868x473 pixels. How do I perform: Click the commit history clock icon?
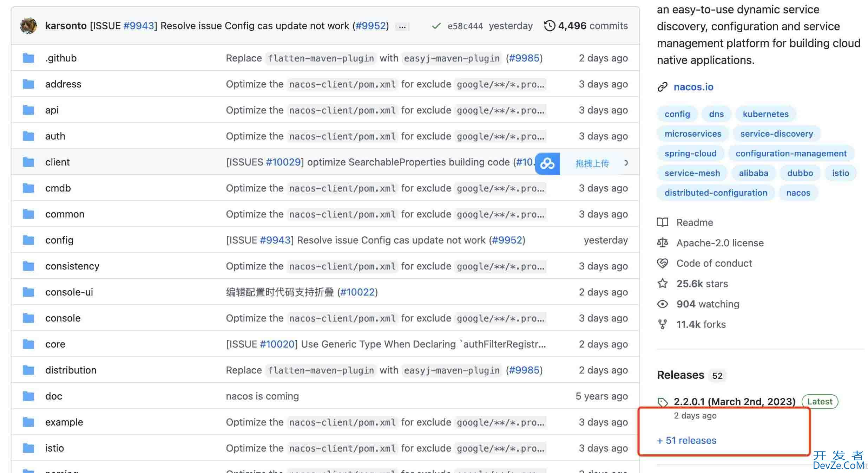pyautogui.click(x=550, y=26)
